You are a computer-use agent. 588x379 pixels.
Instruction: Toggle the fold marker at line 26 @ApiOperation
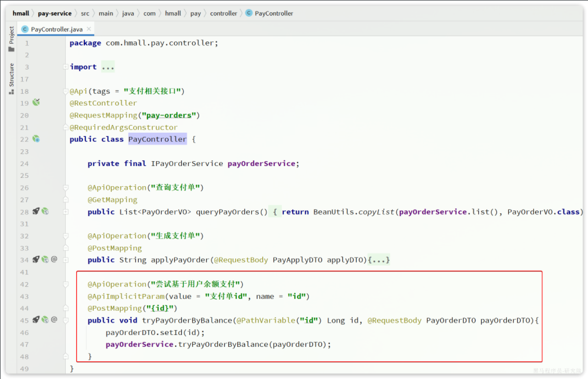(66, 188)
